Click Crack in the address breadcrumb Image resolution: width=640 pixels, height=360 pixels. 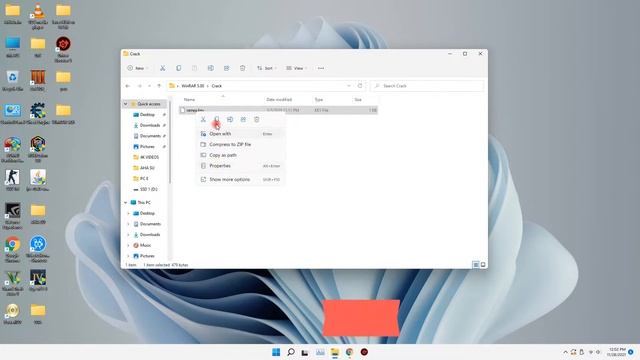pyautogui.click(x=217, y=86)
